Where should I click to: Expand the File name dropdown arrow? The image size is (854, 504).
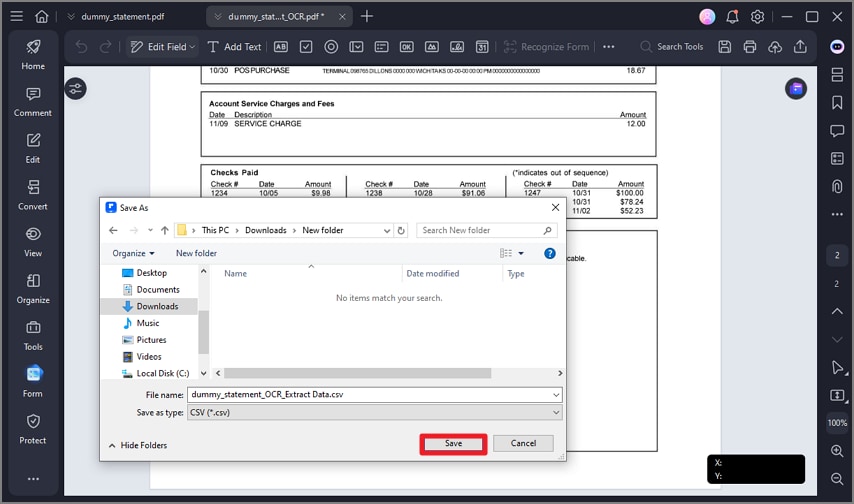556,394
